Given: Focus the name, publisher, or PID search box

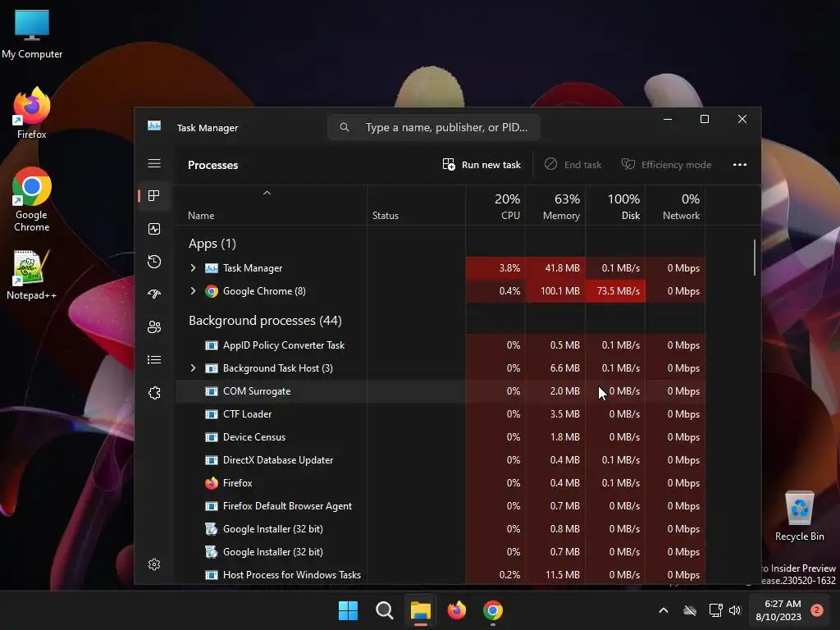Looking at the screenshot, I should click(x=434, y=127).
